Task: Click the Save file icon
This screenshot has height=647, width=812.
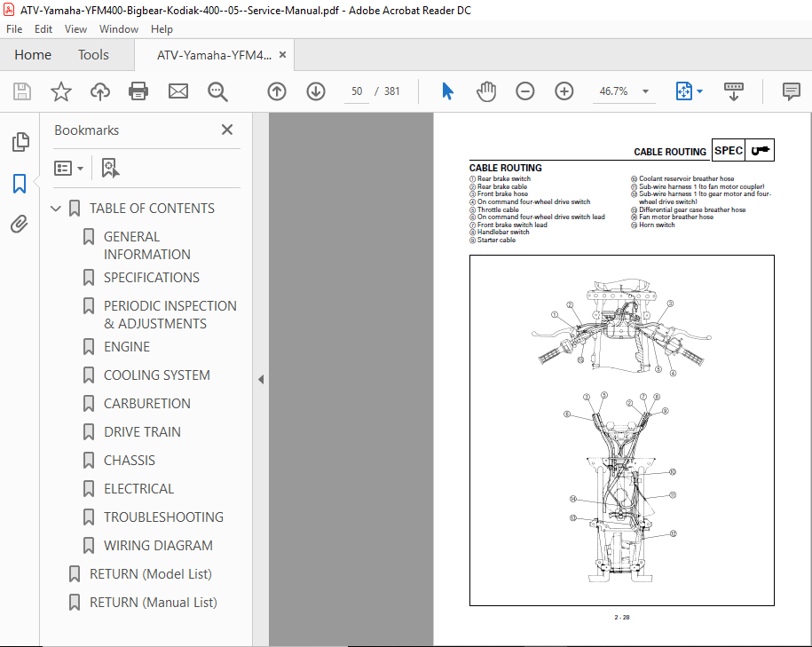Action: [x=22, y=91]
